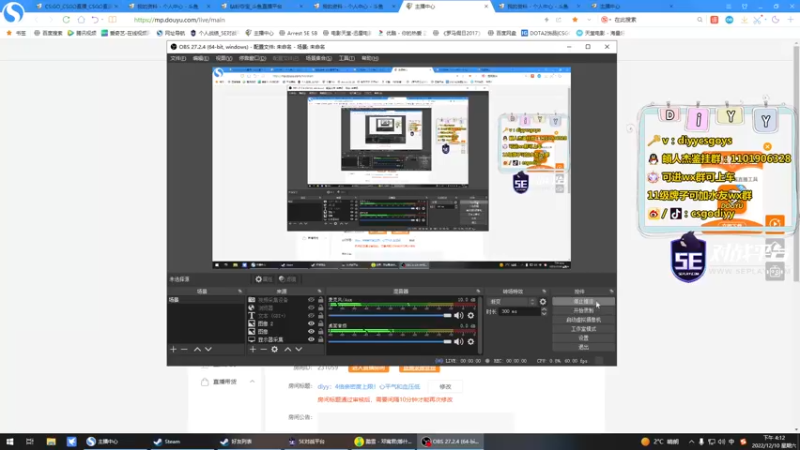Pop out the scenes dock panel icon

pyautogui.click(x=240, y=291)
